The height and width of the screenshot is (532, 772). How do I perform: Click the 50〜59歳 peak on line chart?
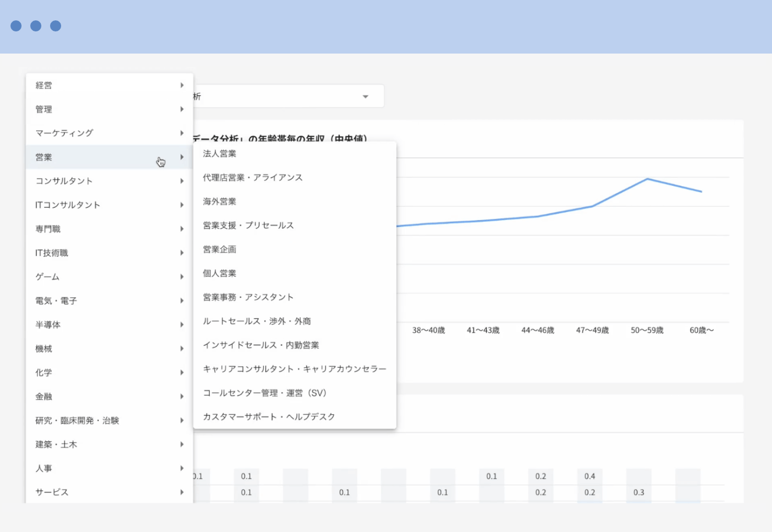coord(647,179)
